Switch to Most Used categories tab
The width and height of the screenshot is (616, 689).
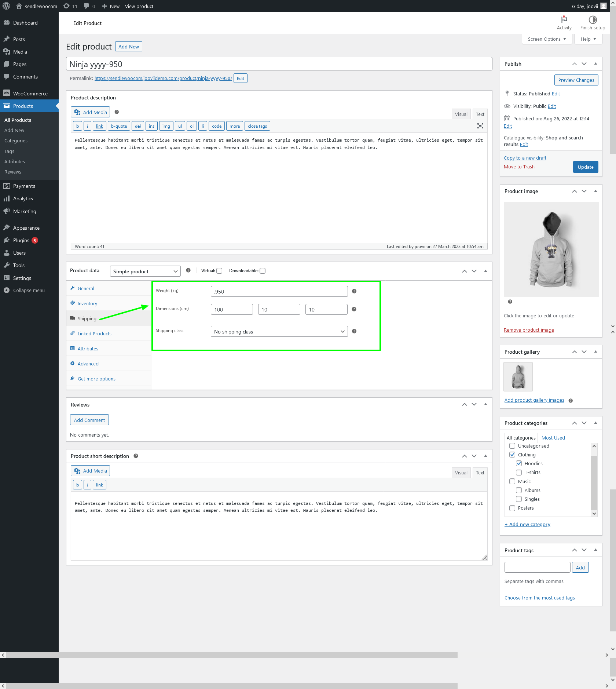(x=553, y=438)
